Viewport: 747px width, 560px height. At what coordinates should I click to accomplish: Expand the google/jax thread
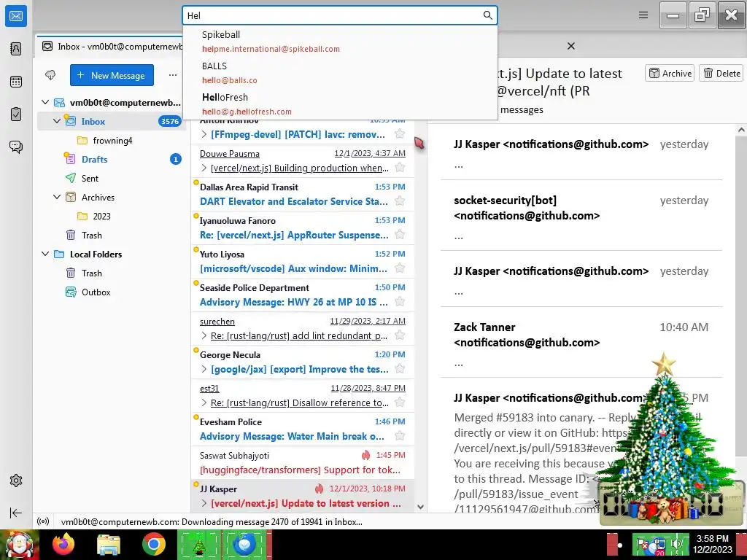point(204,369)
